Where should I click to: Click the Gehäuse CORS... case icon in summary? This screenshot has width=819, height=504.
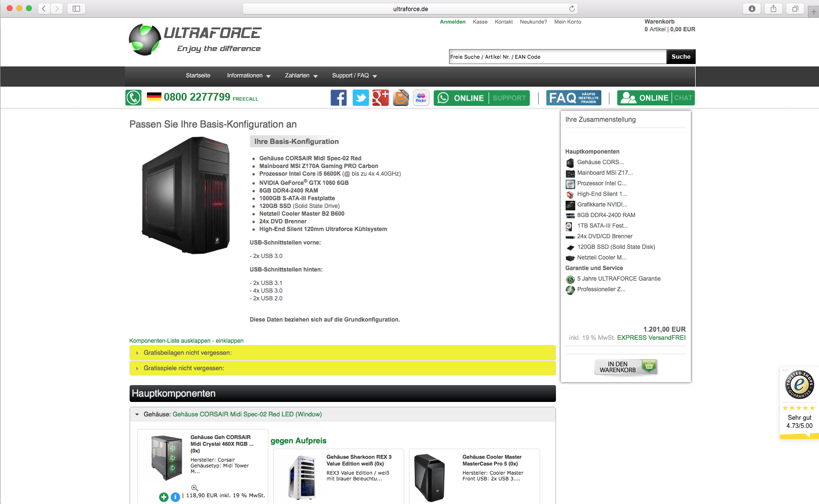tap(570, 163)
